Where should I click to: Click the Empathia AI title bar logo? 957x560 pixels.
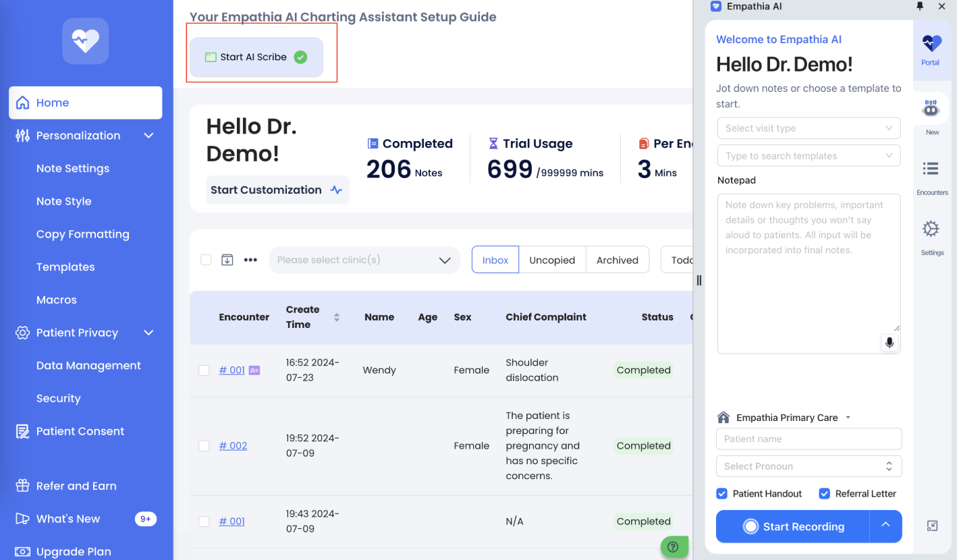point(716,6)
